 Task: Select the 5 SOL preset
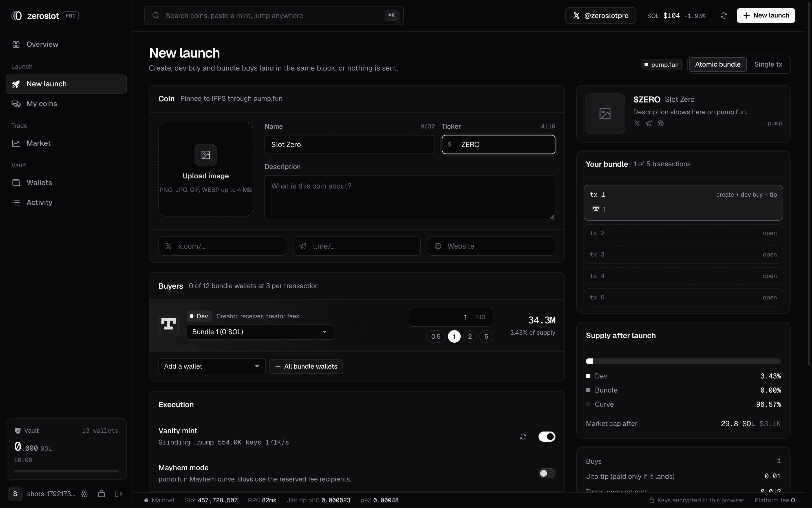[486, 336]
